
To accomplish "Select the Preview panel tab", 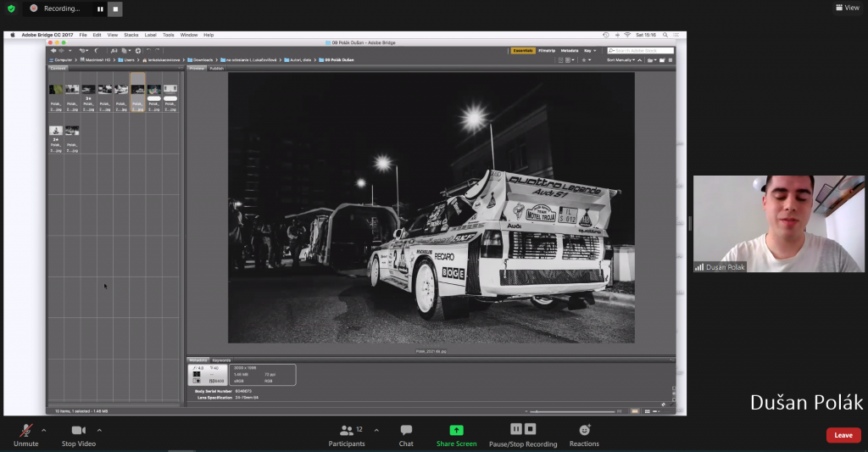I will (197, 68).
